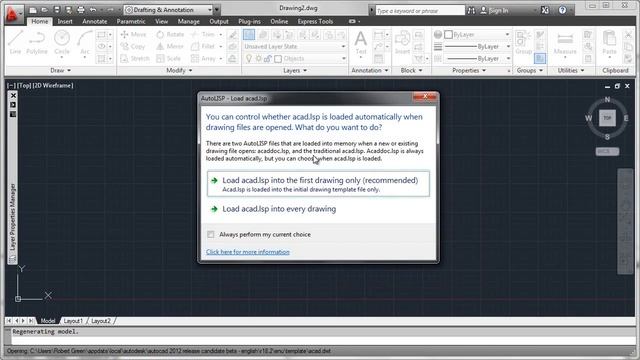
Task: Toggle the layer freeze sun icon
Action: pos(258,59)
